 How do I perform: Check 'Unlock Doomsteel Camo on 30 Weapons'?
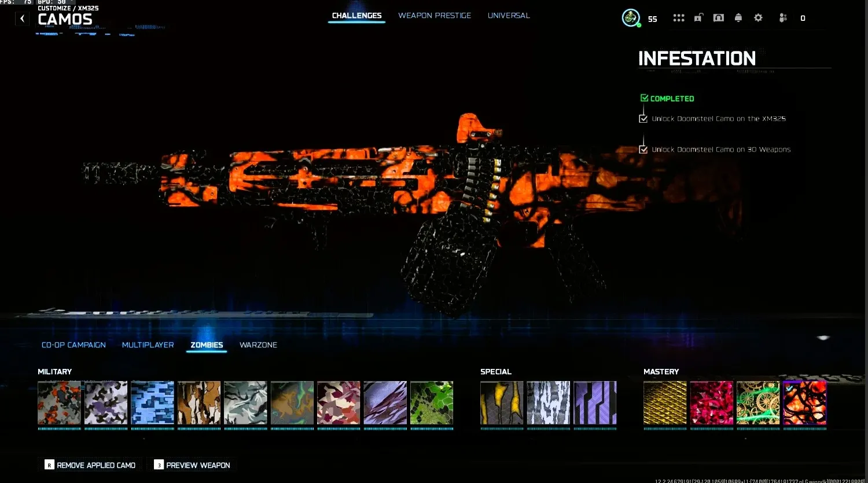(x=643, y=149)
